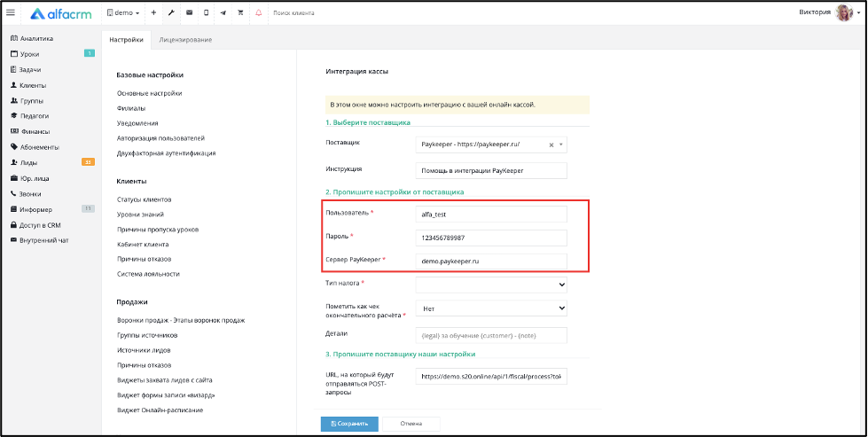Open Филиалы settings link
Screen dimensions: 868x437
[x=131, y=108]
